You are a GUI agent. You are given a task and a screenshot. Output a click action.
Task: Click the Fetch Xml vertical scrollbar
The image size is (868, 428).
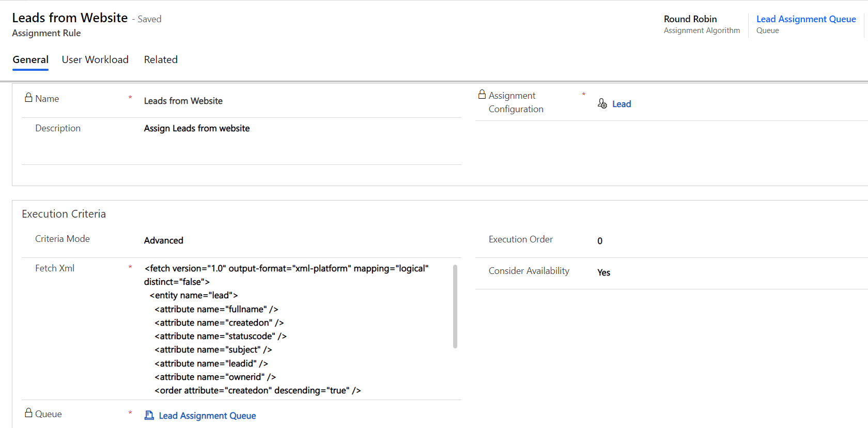(x=455, y=306)
